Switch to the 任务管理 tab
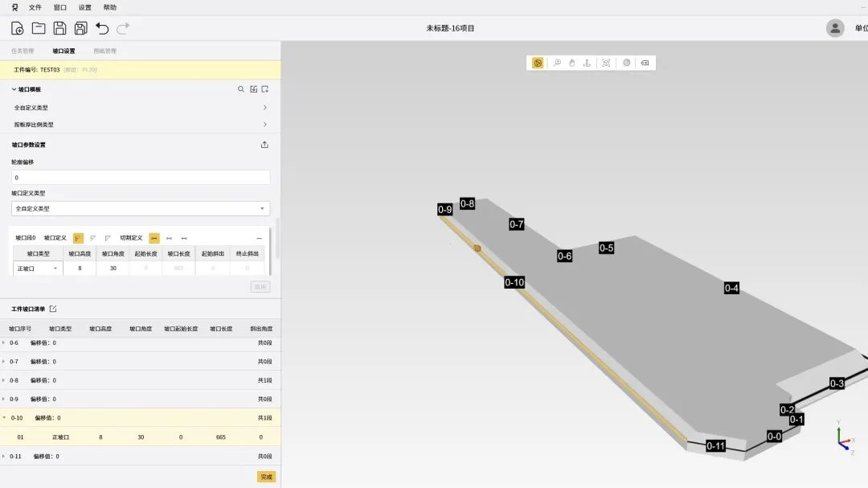The height and width of the screenshot is (488, 868). pyautogui.click(x=23, y=51)
